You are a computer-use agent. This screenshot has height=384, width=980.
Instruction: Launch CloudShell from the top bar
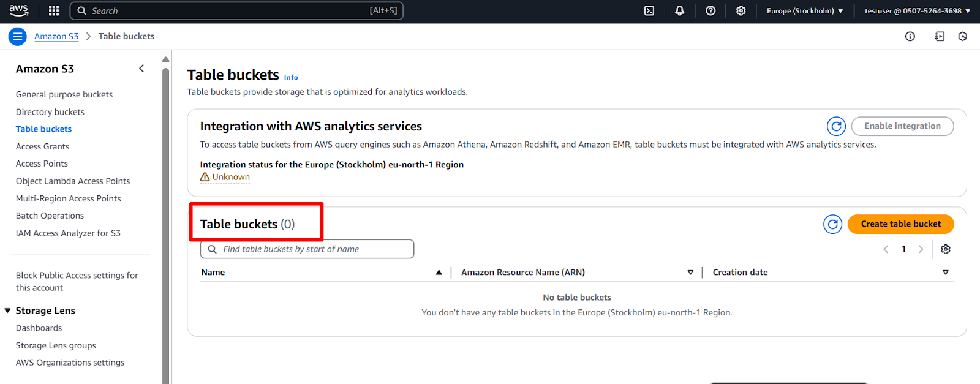[x=649, y=10]
